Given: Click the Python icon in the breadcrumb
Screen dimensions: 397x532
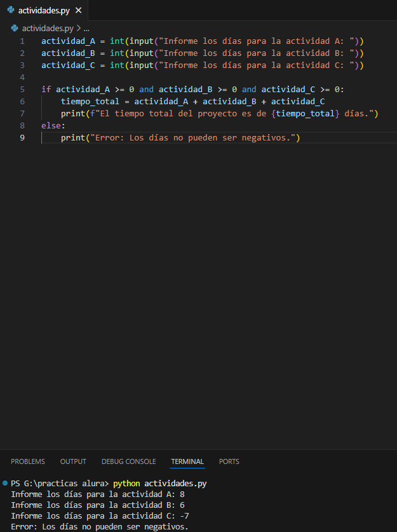Looking at the screenshot, I should (x=15, y=28).
